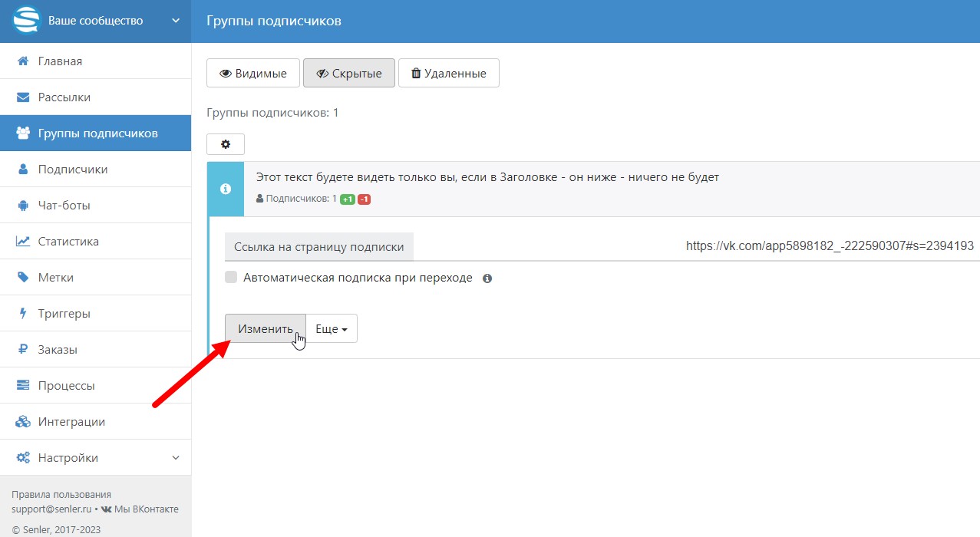Open the Правила пользования link
Viewport: 980px width, 537px height.
61,494
